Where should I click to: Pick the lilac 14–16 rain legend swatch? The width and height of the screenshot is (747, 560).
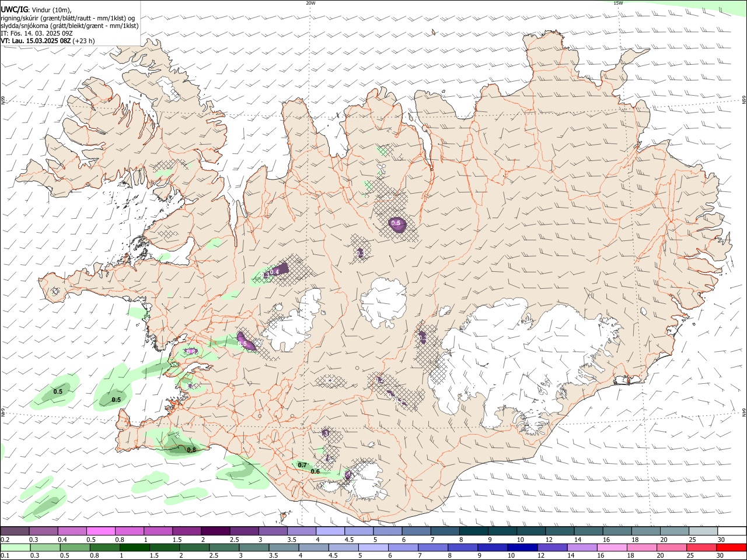(582, 548)
